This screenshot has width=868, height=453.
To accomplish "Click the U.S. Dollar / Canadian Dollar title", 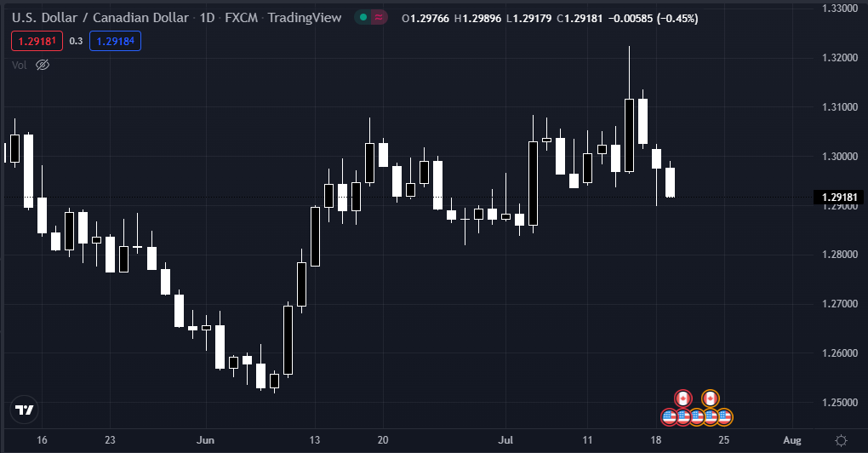I will pyautogui.click(x=100, y=18).
